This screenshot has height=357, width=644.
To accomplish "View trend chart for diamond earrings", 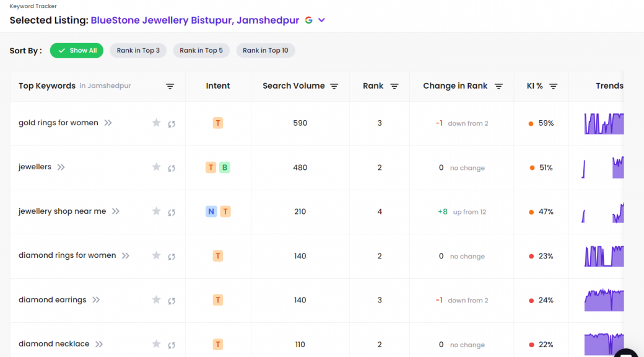I will (x=604, y=300).
